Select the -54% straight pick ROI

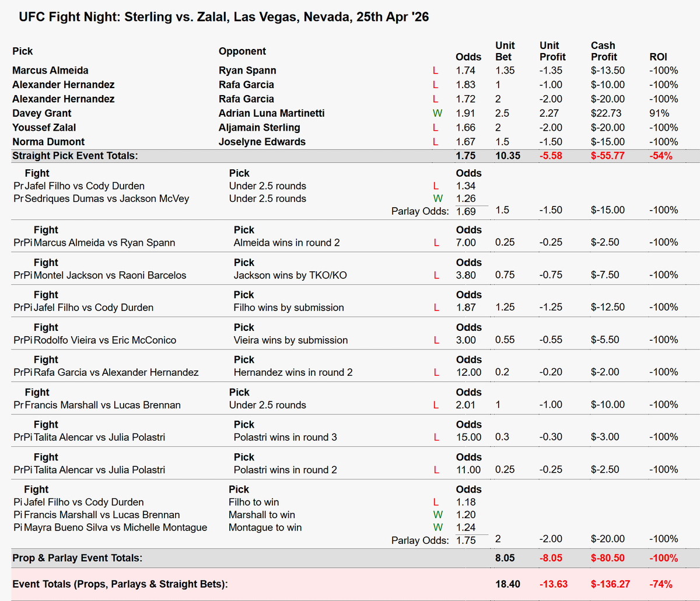point(661,156)
